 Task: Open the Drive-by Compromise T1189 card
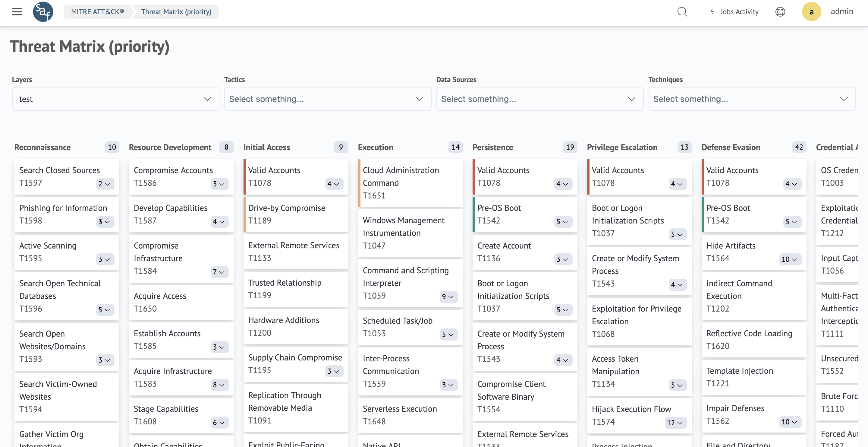(296, 214)
